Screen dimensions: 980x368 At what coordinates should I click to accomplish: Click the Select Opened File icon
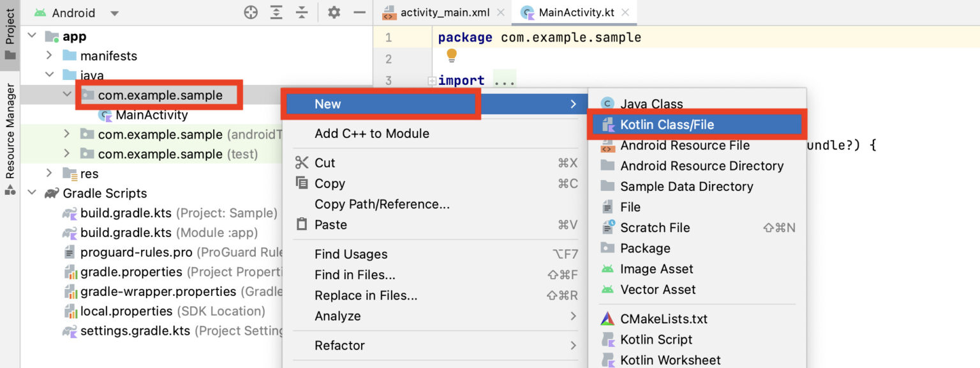tap(251, 12)
